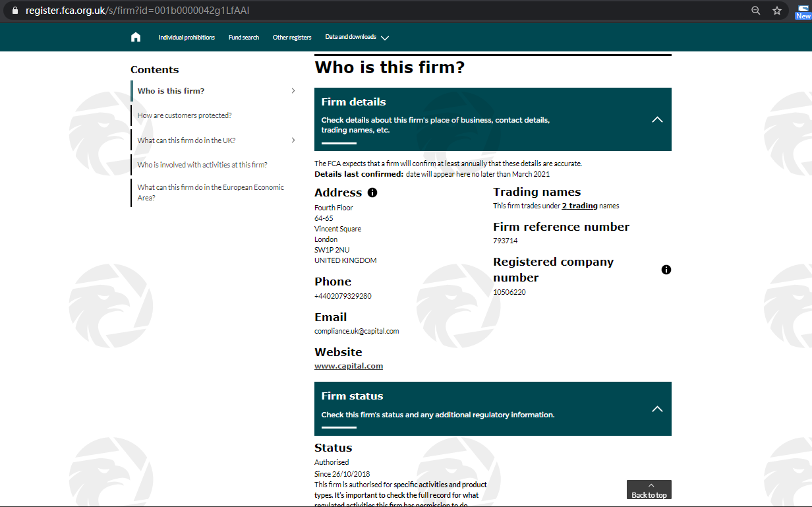The width and height of the screenshot is (812, 507).
Task: Click the padlock site security icon
Action: 16,11
